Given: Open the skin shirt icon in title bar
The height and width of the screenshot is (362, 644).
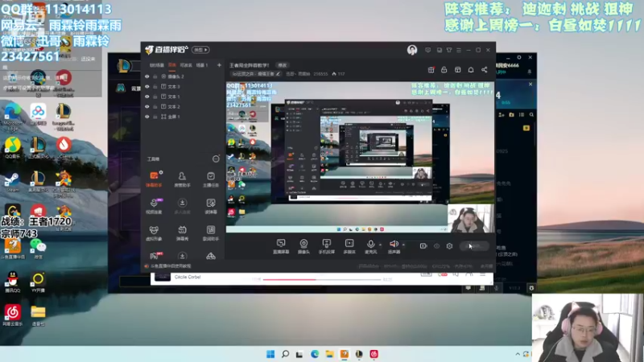Looking at the screenshot, I should (x=449, y=50).
